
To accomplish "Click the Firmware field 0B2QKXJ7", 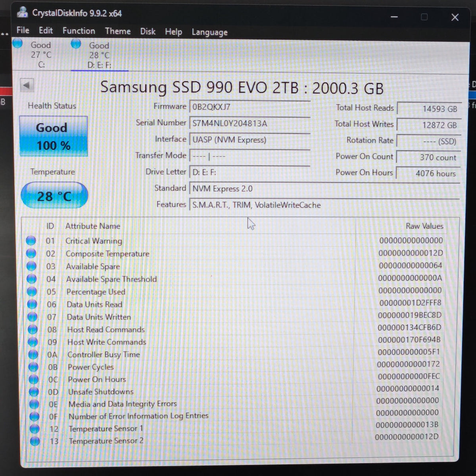I will (x=250, y=107).
